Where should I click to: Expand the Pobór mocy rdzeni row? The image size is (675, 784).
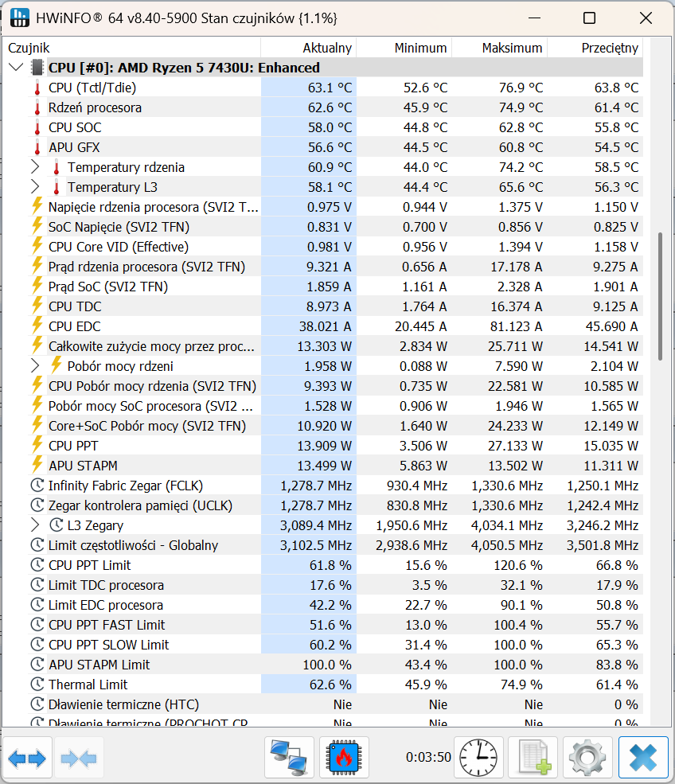[34, 366]
